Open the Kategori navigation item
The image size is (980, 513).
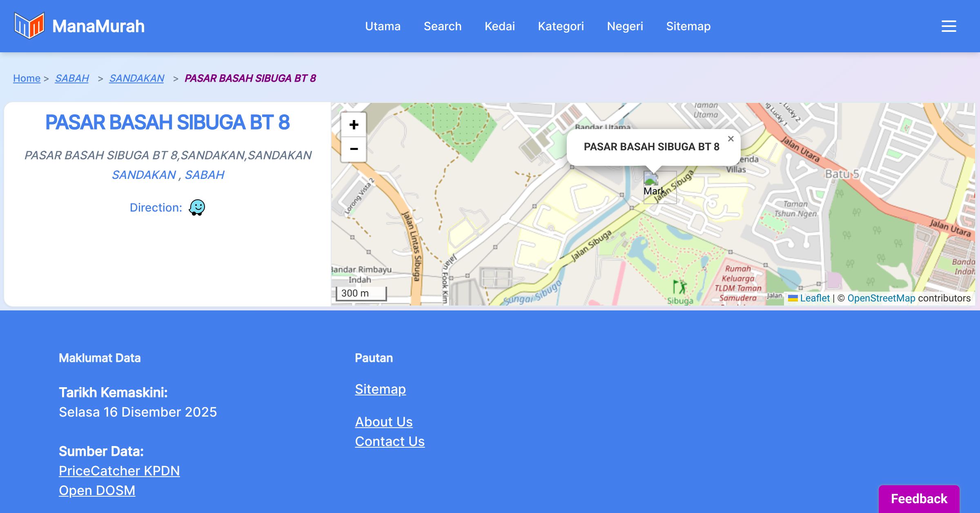pos(561,26)
